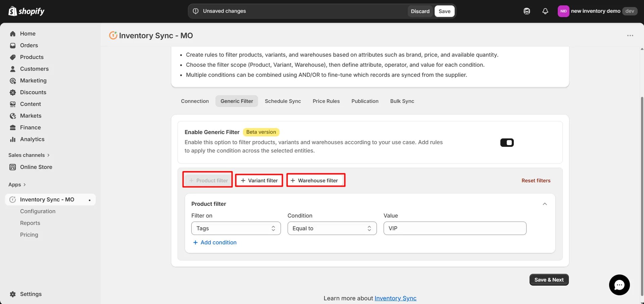Enable the Generic Filter toggle
Image resolution: width=644 pixels, height=304 pixels.
[507, 142]
